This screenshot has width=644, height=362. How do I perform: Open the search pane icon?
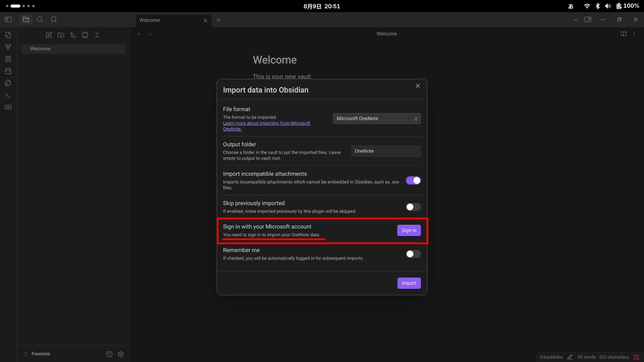coord(40,19)
